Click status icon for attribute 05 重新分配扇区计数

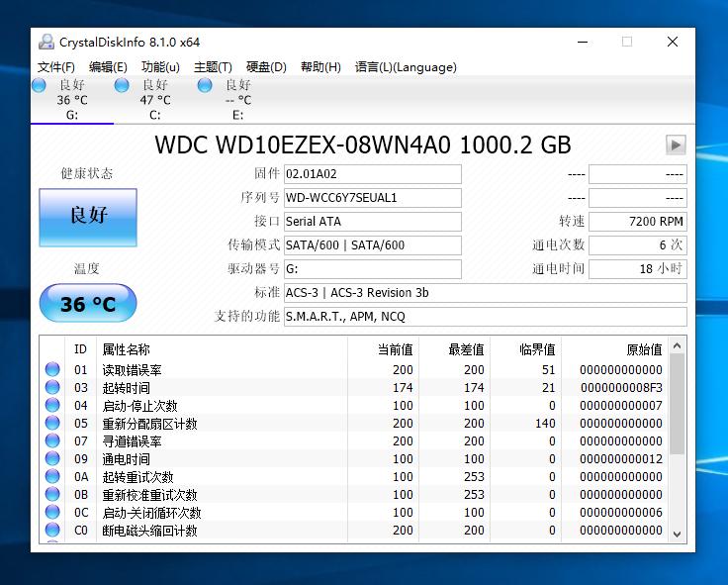tap(52, 423)
